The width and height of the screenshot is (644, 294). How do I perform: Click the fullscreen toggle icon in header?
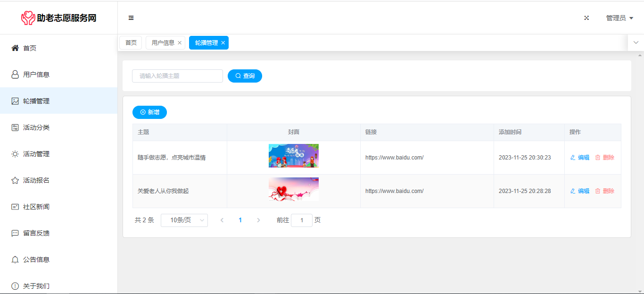pyautogui.click(x=586, y=18)
